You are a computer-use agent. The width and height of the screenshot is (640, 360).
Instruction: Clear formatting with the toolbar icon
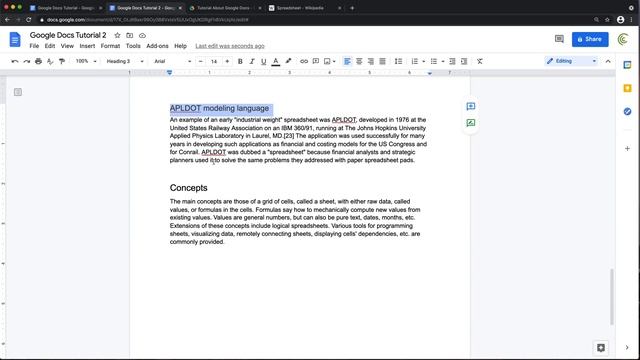click(480, 61)
